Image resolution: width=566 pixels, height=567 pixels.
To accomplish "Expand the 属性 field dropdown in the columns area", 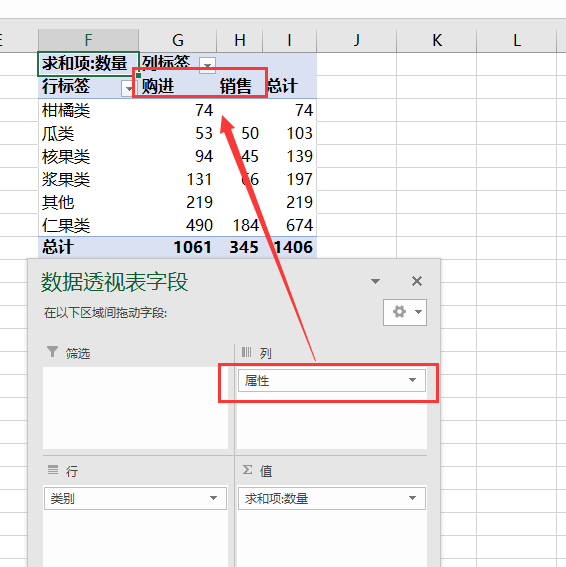I will coord(412,380).
